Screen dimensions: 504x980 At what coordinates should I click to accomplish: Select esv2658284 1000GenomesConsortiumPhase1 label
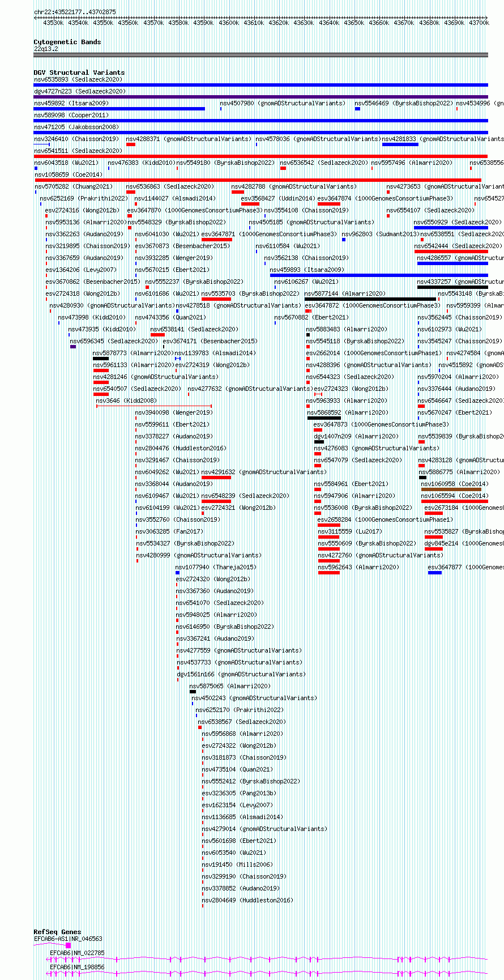385,519
